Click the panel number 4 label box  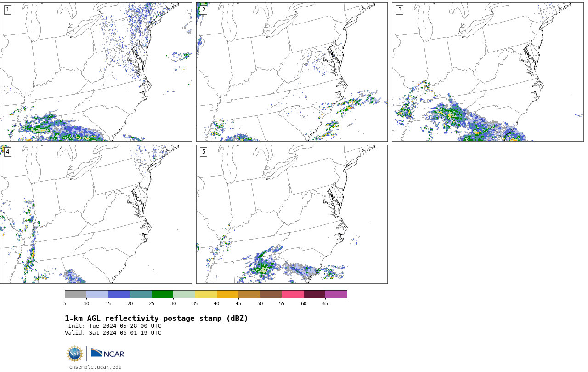tap(8, 152)
